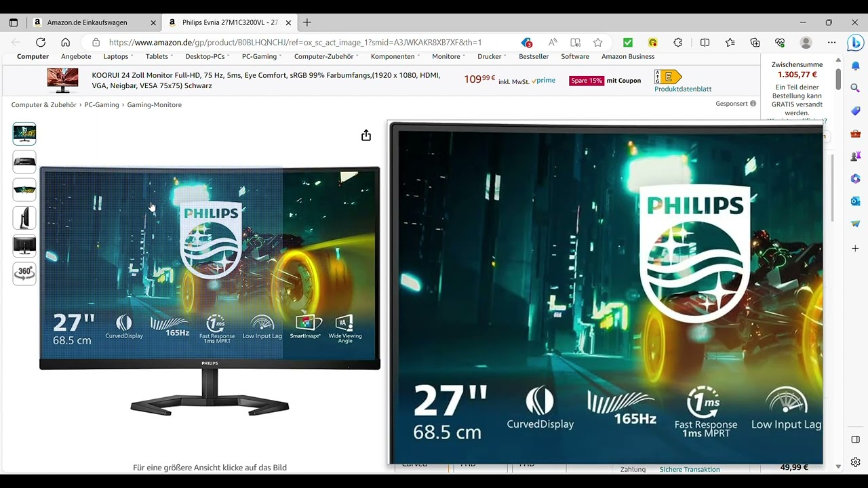The image size is (868, 488).
Task: Open the yellow circular extension icon
Action: click(653, 42)
